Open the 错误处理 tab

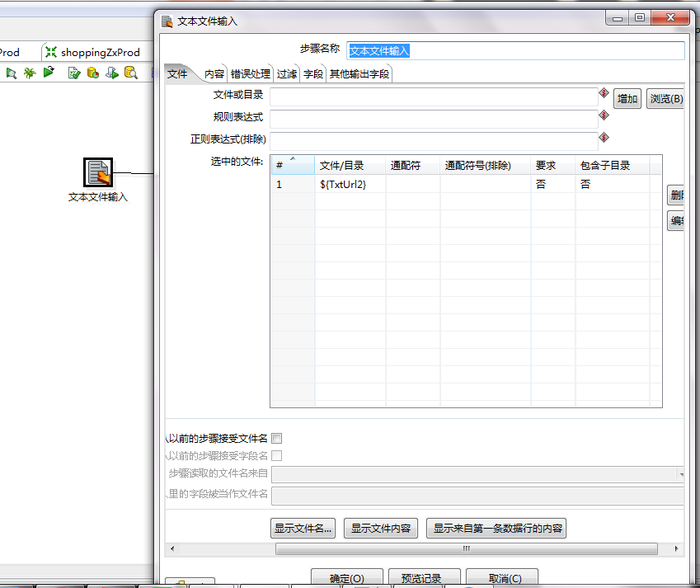251,72
